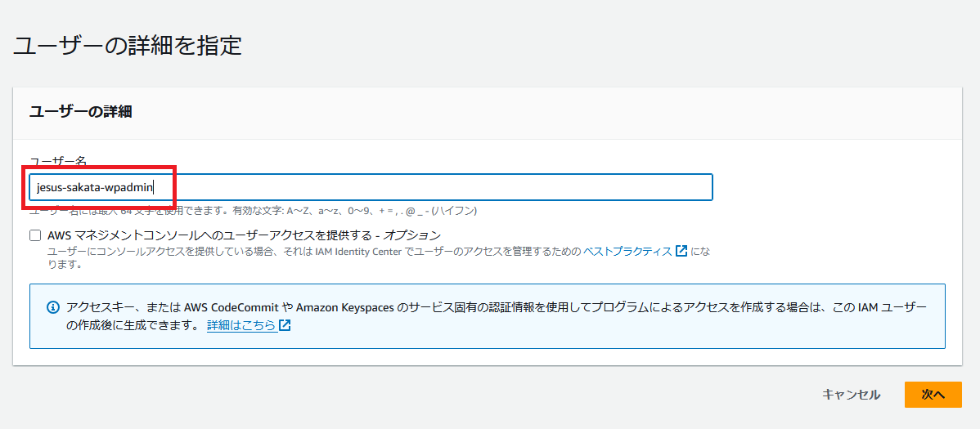The image size is (980, 429).
Task: Click the info icon in blue notice
Action: coord(53,307)
